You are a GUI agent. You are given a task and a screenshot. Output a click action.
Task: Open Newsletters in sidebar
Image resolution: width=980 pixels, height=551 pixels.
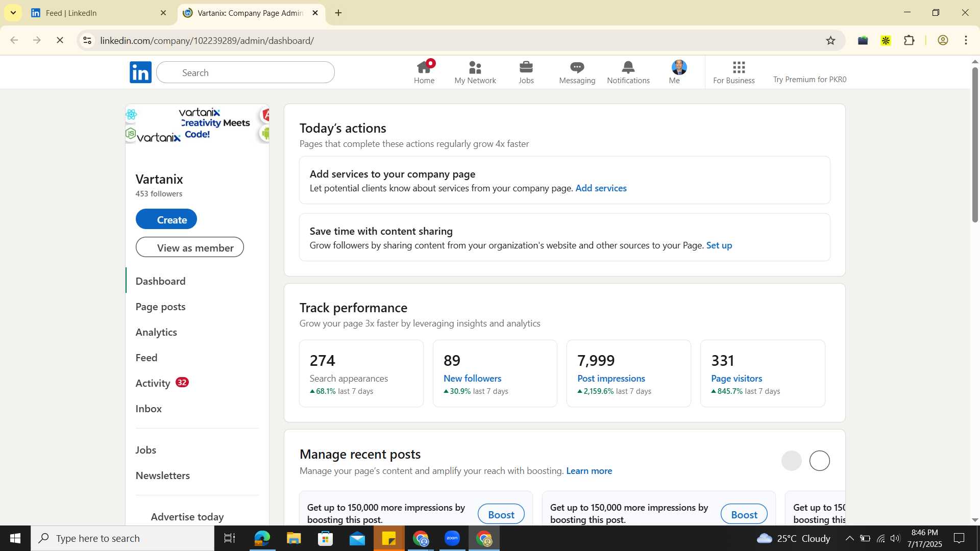[x=163, y=475]
